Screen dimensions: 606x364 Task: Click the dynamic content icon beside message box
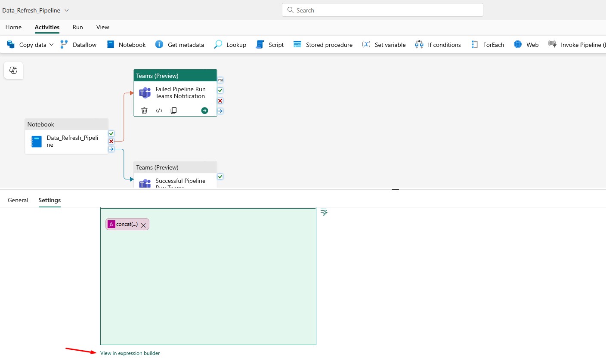point(324,212)
